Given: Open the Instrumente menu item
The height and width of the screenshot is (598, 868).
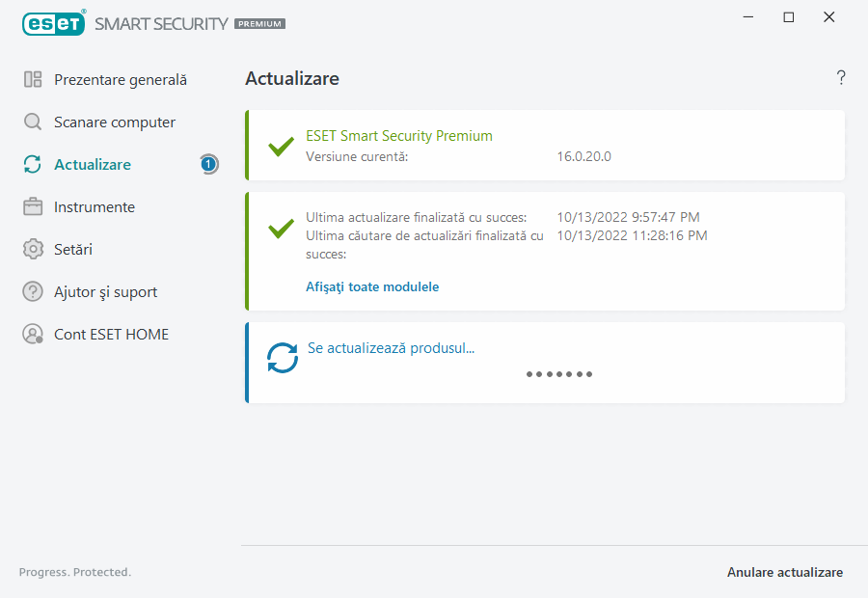Looking at the screenshot, I should [x=95, y=207].
